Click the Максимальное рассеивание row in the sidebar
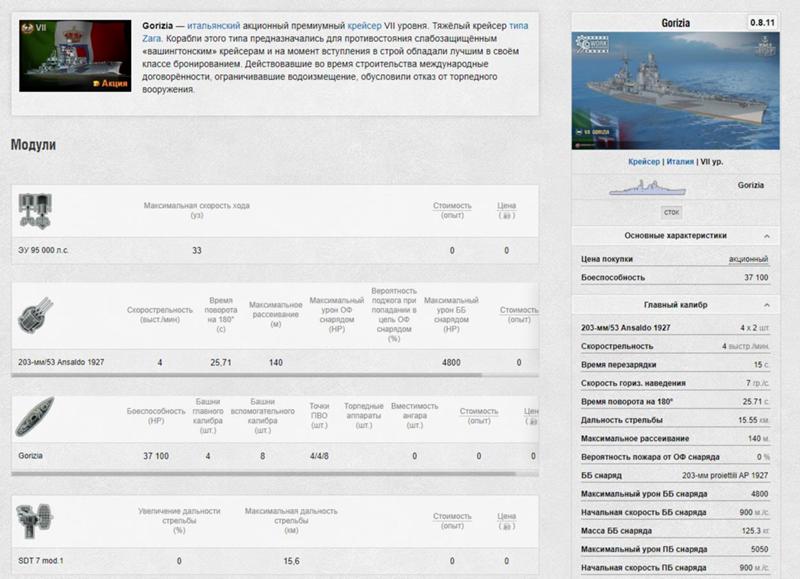Viewport: 800px width, 579px height. pos(674,438)
